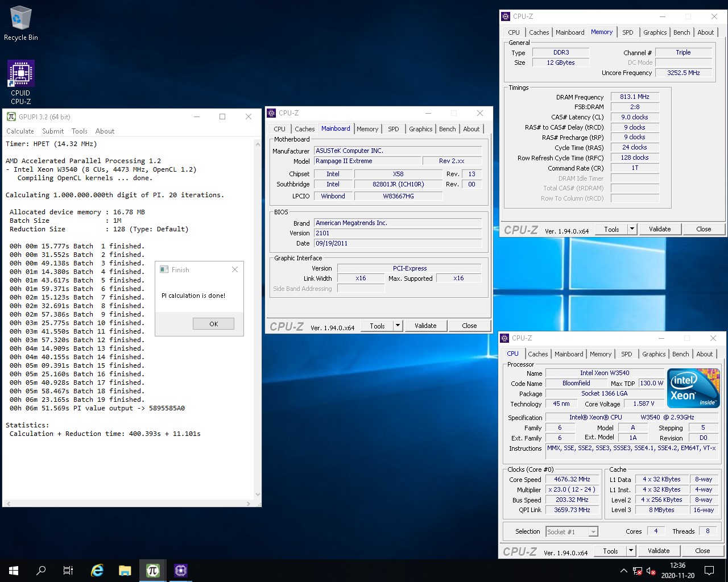This screenshot has width=728, height=582.
Task: Open the GPUPI Tools menu
Action: coord(80,131)
